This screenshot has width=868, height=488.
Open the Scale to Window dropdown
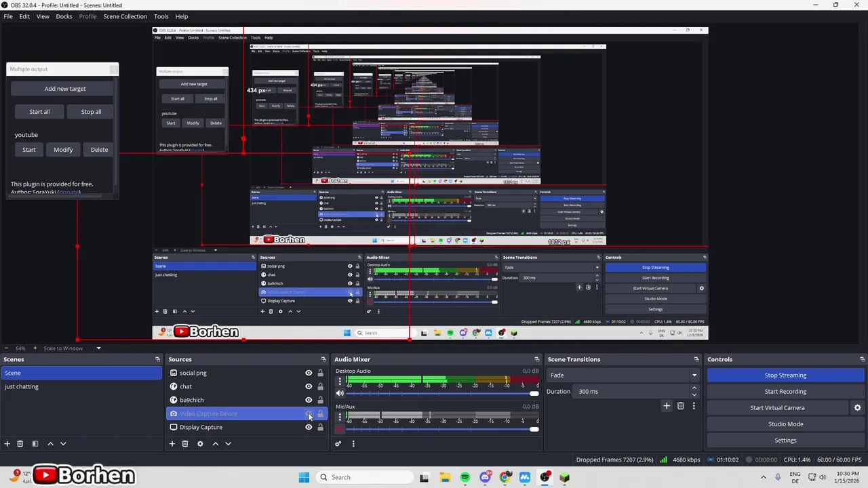(73, 348)
